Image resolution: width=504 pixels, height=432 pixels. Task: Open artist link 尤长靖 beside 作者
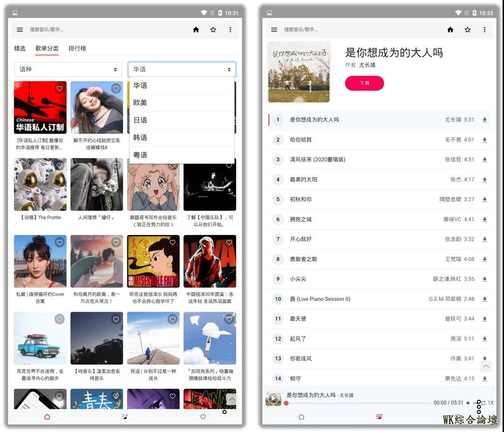coord(367,65)
